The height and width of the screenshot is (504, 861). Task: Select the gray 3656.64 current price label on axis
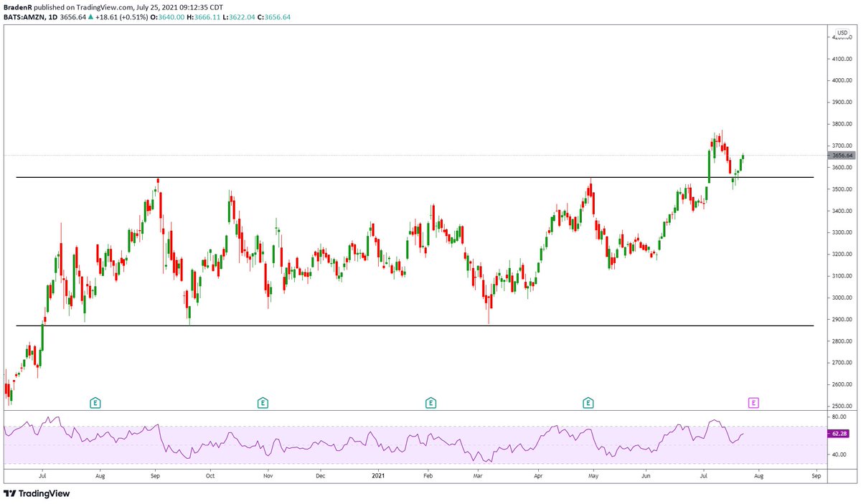tap(841, 155)
